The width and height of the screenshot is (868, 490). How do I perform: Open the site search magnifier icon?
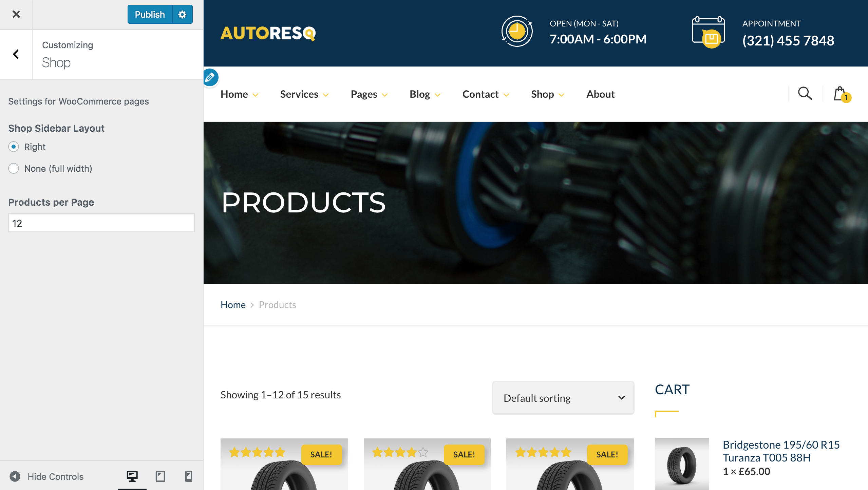[x=805, y=93]
